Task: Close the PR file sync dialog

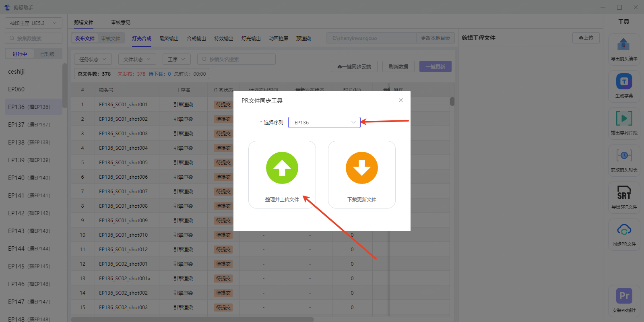Action: tap(401, 100)
